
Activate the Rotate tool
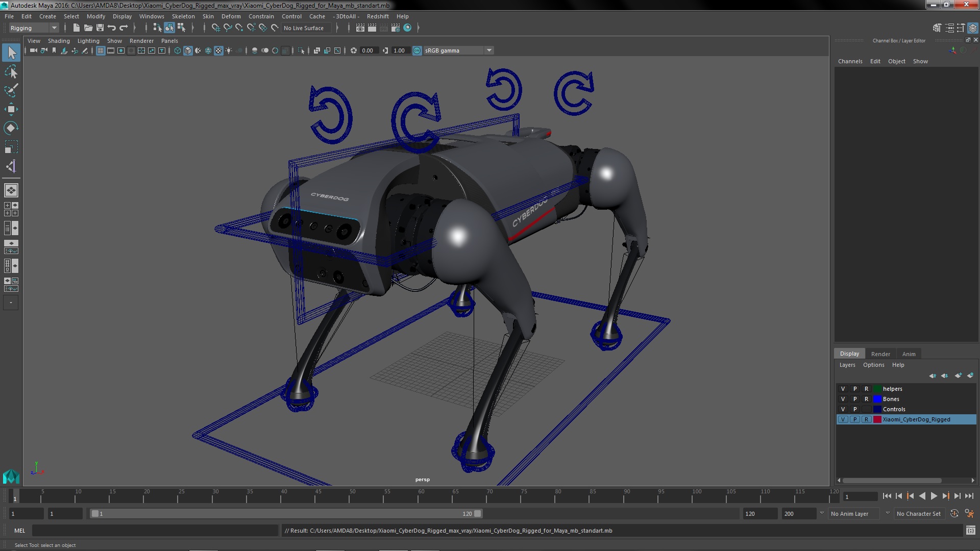(11, 128)
